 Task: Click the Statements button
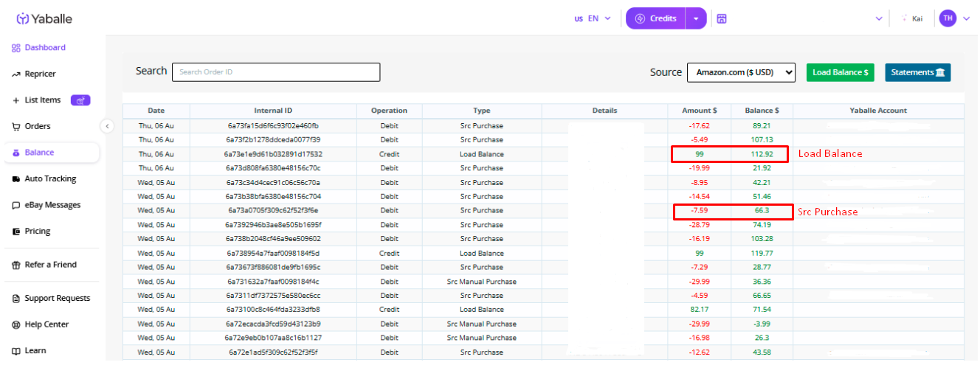point(918,72)
